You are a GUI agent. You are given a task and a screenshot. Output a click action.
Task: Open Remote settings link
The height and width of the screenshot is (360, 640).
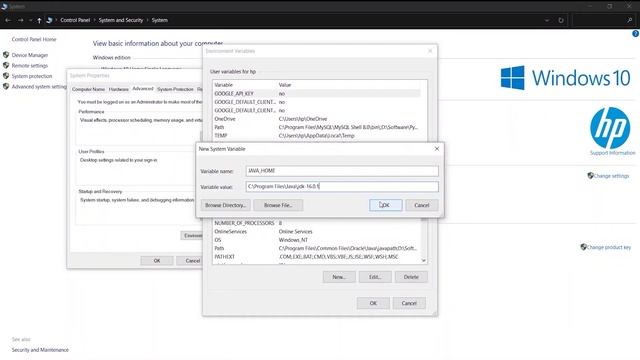[29, 65]
